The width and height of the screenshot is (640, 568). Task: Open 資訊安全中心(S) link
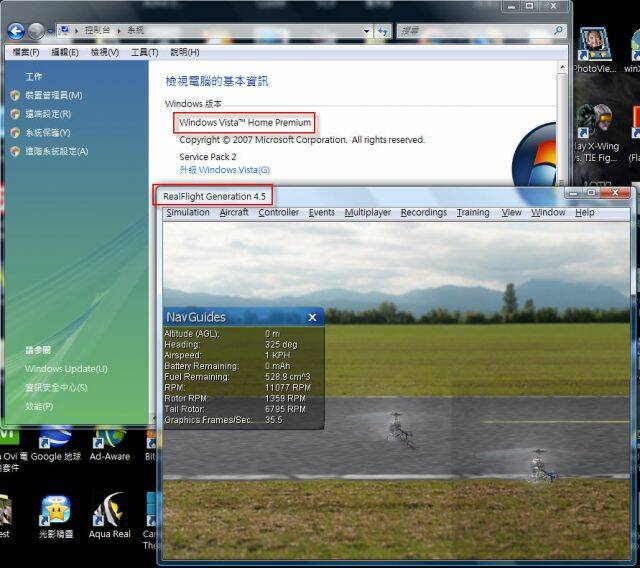click(56, 388)
